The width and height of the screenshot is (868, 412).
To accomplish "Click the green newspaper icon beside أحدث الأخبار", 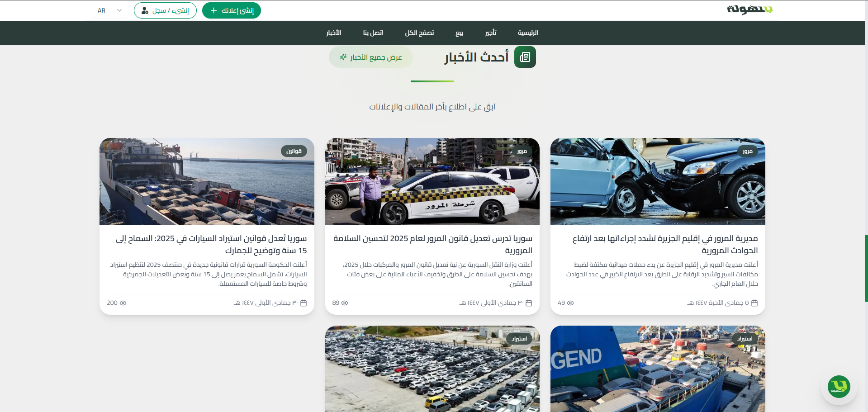I will point(525,57).
